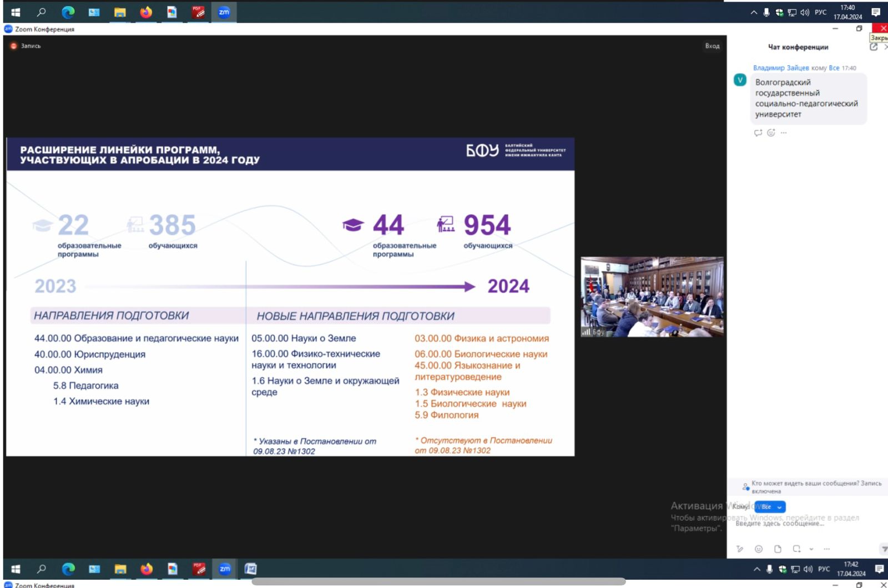
Task: Open the chat toolbar more options ellipsis
Action: pyautogui.click(x=827, y=549)
